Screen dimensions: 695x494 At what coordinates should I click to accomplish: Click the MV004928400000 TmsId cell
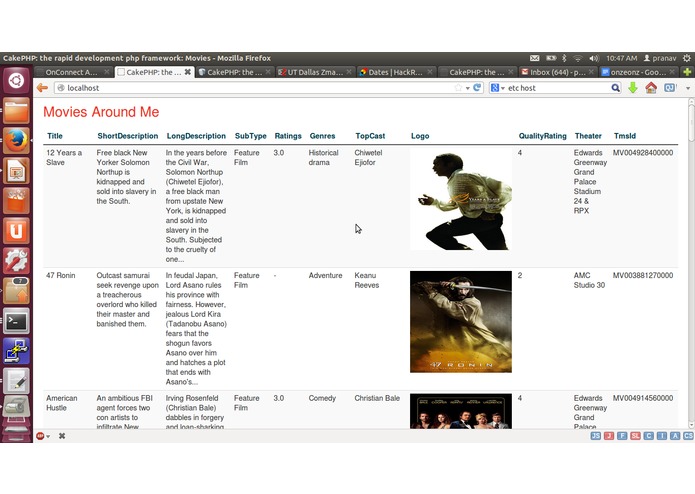(643, 153)
